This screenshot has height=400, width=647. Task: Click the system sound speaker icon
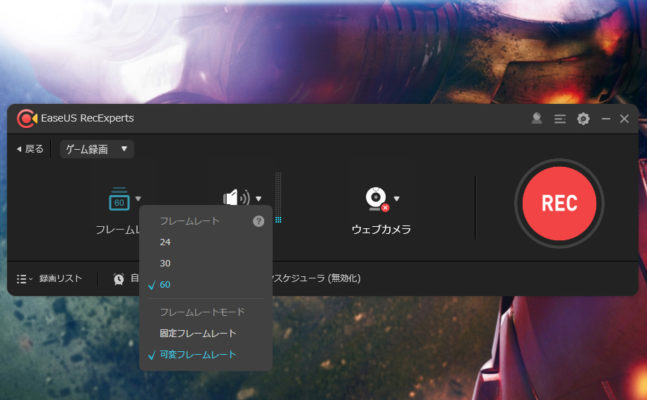point(236,198)
